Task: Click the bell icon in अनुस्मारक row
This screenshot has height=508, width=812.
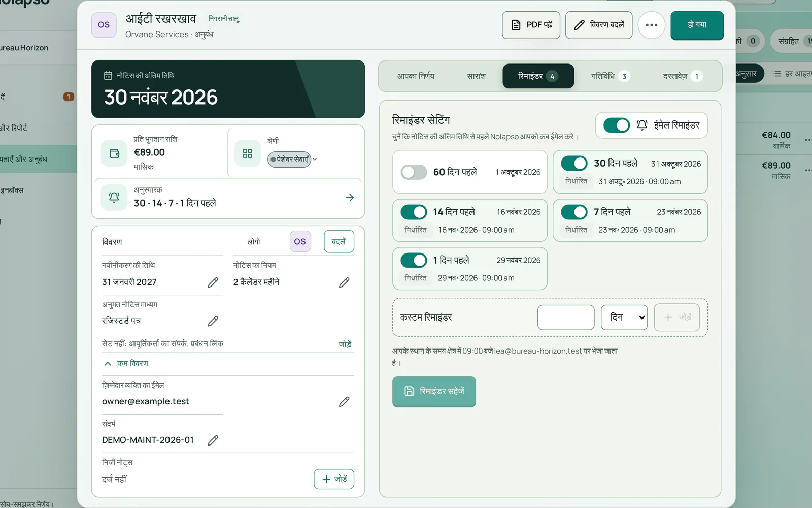Action: pos(114,197)
